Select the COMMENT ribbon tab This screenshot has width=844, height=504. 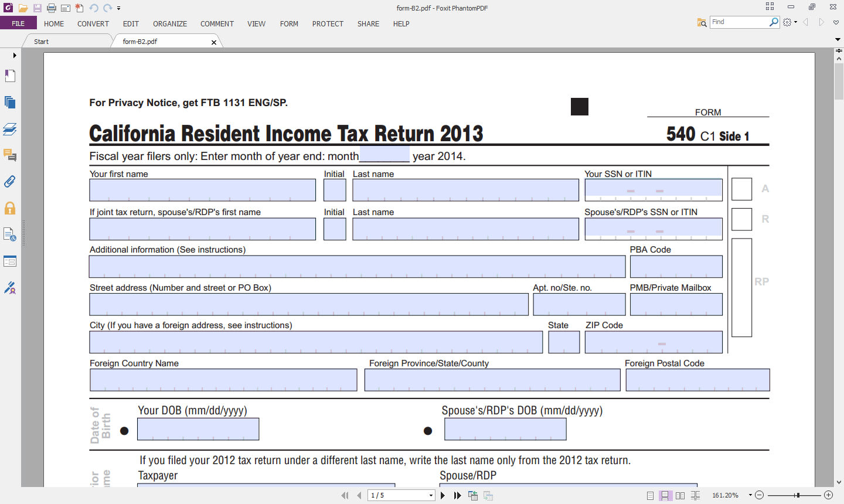pyautogui.click(x=217, y=24)
